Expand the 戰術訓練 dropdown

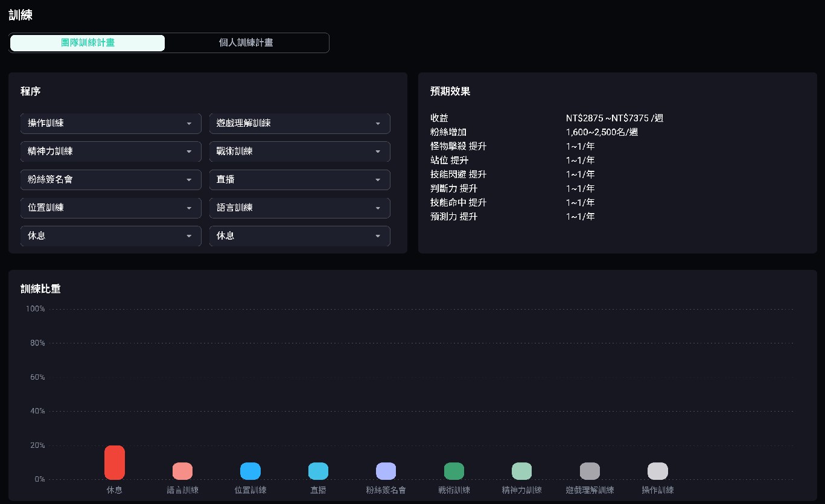pos(299,152)
